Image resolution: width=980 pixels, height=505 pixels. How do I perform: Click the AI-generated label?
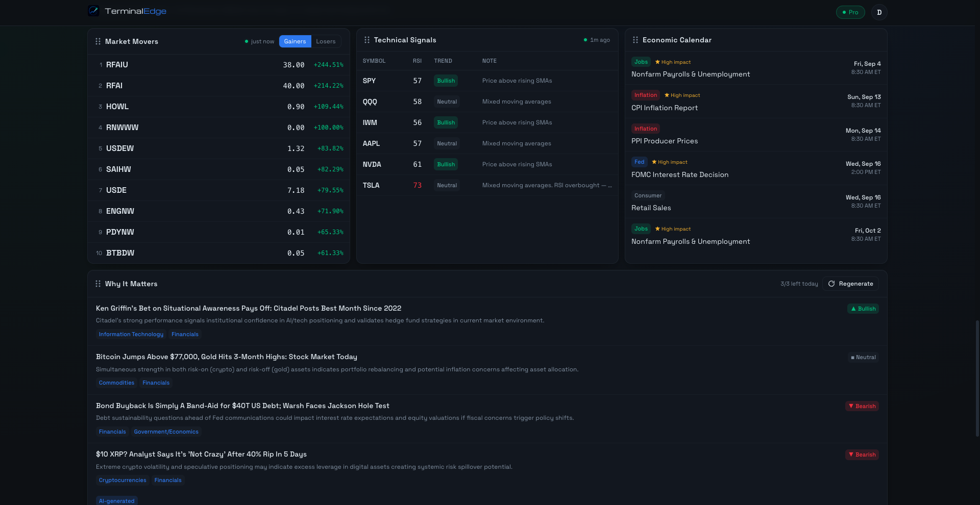pyautogui.click(x=117, y=501)
